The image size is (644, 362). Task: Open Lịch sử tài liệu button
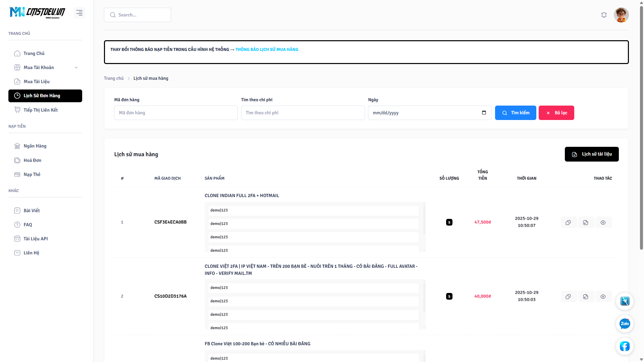[592, 154]
